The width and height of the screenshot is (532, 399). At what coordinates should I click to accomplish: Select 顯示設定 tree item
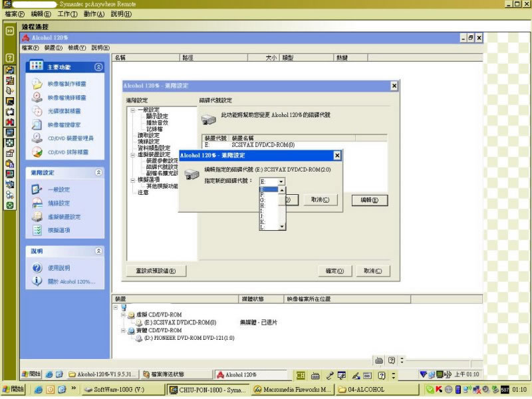157,116
